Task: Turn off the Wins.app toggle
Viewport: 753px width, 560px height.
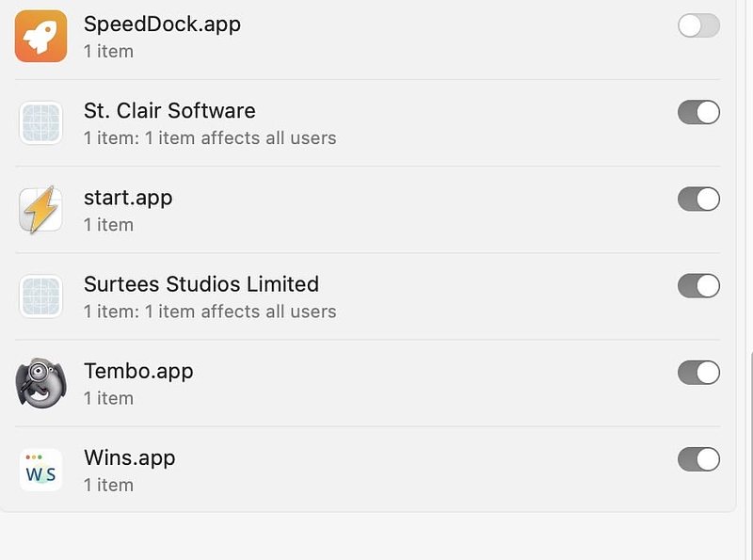Action: (x=698, y=459)
